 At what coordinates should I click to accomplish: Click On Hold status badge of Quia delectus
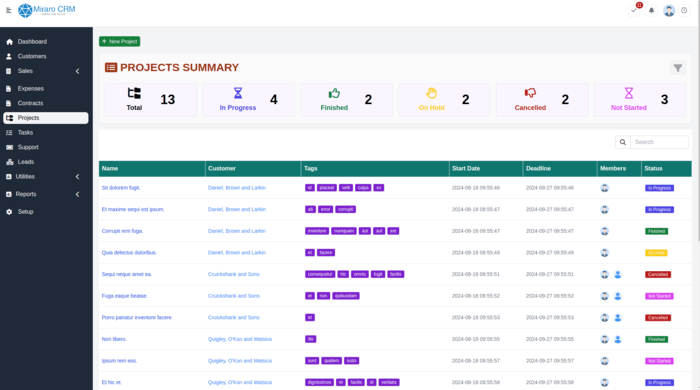click(656, 253)
